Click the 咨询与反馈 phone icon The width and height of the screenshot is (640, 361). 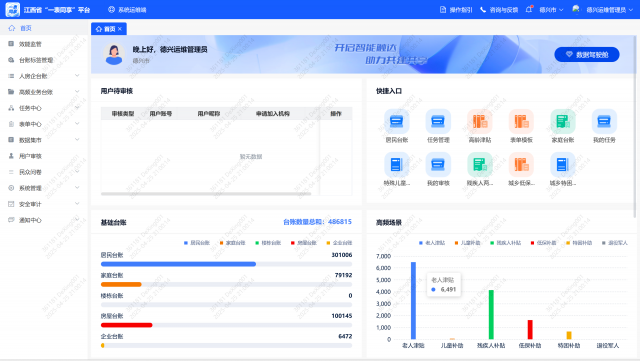tap(483, 9)
